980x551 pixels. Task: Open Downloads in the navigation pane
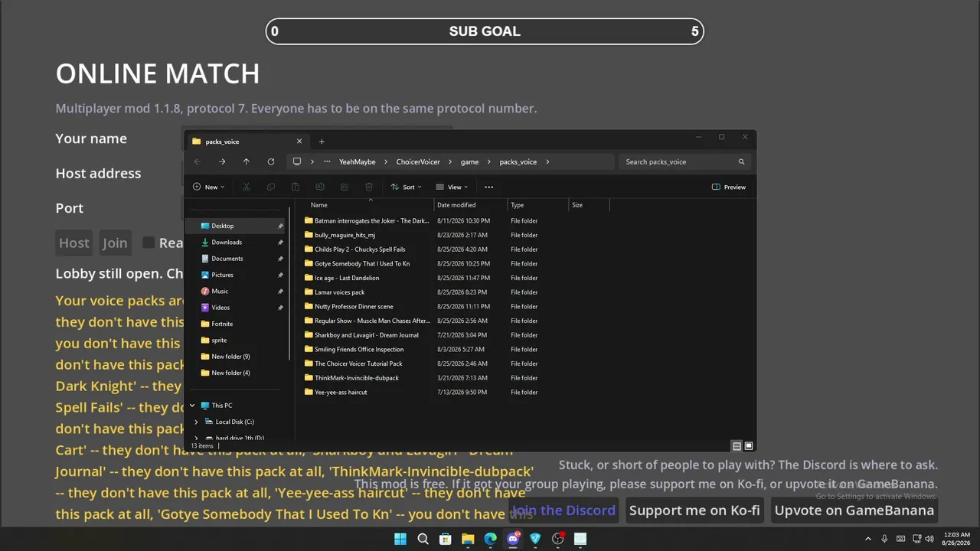click(x=236, y=242)
